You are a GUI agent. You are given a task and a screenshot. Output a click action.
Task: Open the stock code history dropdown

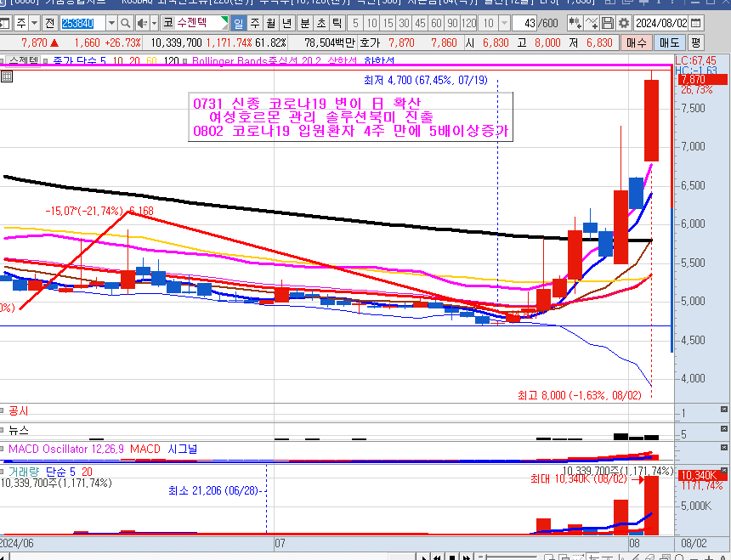(x=111, y=23)
